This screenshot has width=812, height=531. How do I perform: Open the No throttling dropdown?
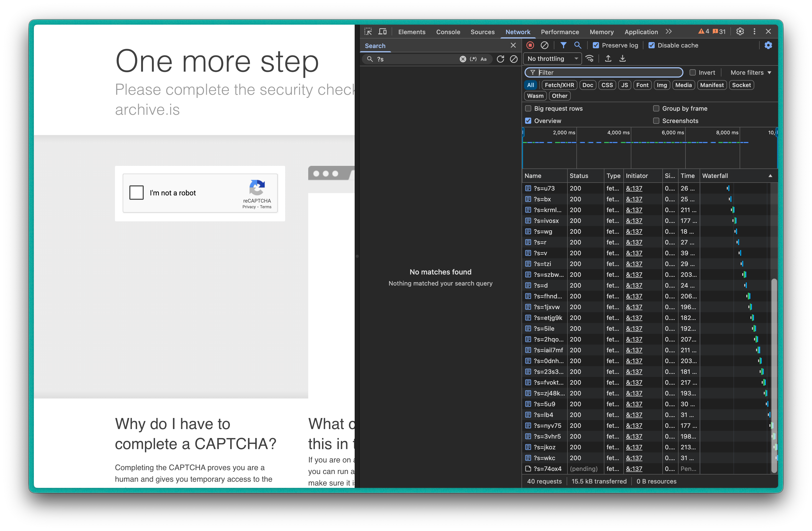tap(552, 59)
